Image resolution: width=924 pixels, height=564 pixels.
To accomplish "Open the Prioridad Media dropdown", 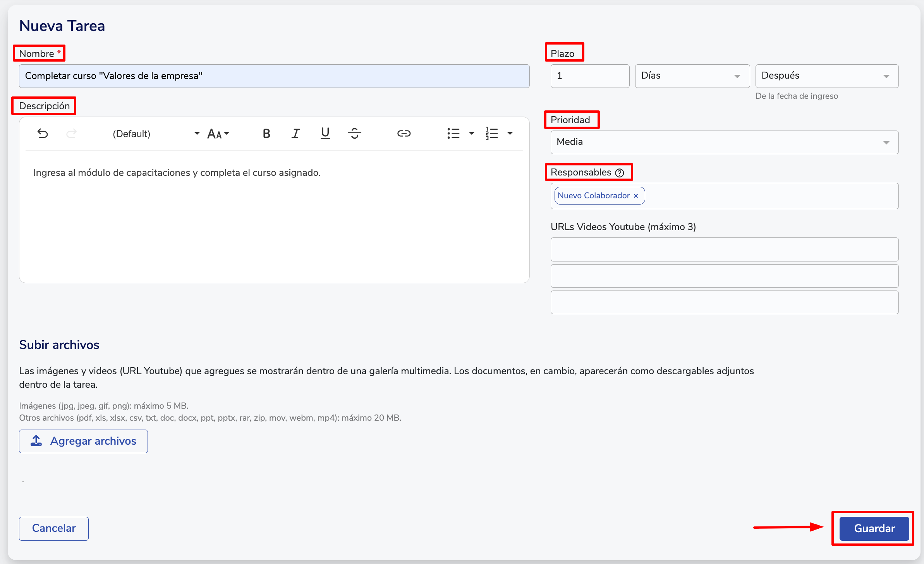I will (724, 142).
